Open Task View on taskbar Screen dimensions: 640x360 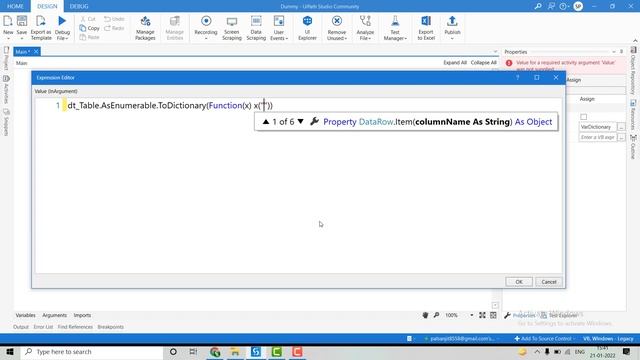[x=193, y=352]
